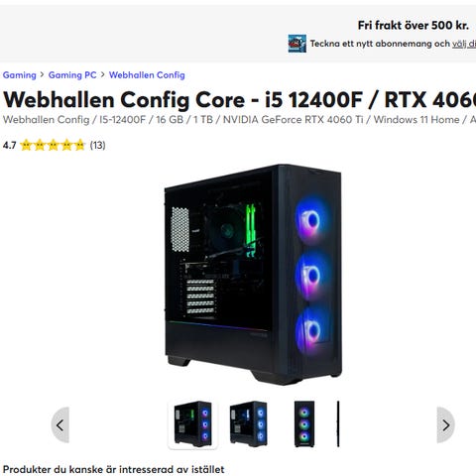The width and height of the screenshot is (476, 476).
Task: Open the Gaming breadcrumb link
Action: coord(19,75)
